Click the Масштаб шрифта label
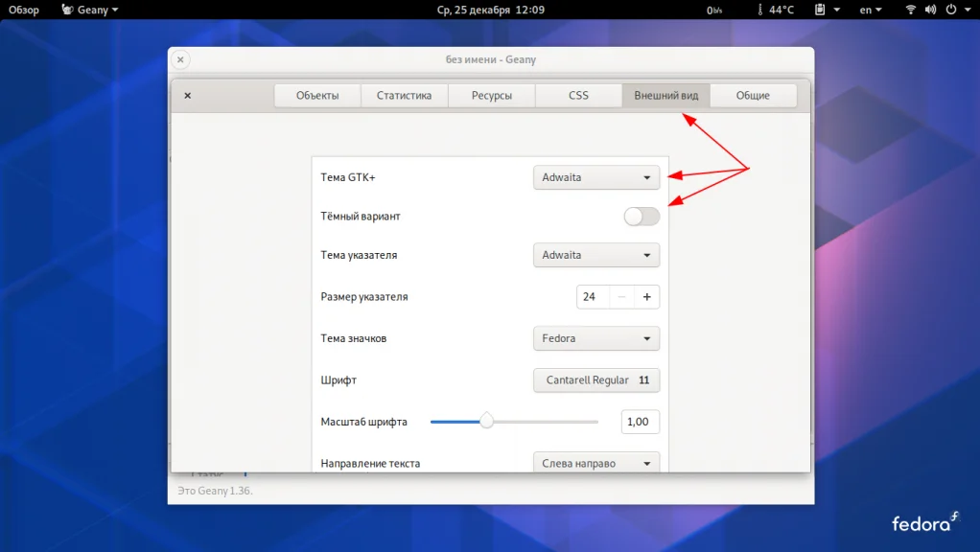 (363, 422)
